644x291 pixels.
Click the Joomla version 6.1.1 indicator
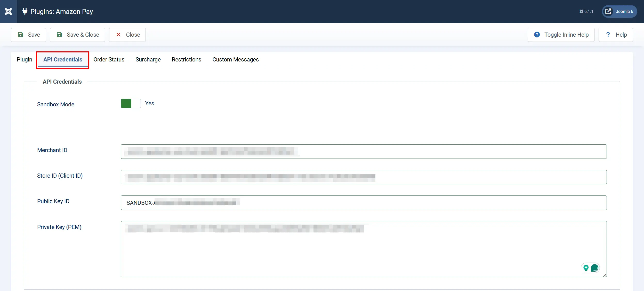[x=586, y=11]
